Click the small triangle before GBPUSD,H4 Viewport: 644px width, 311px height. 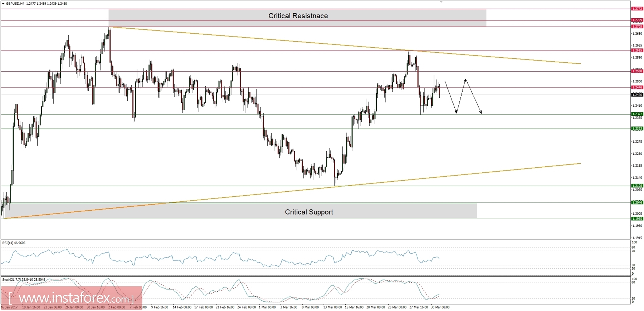[x=3, y=4]
